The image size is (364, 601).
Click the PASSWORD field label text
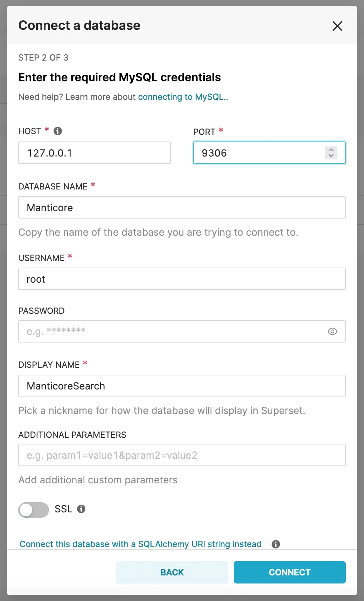click(x=41, y=311)
